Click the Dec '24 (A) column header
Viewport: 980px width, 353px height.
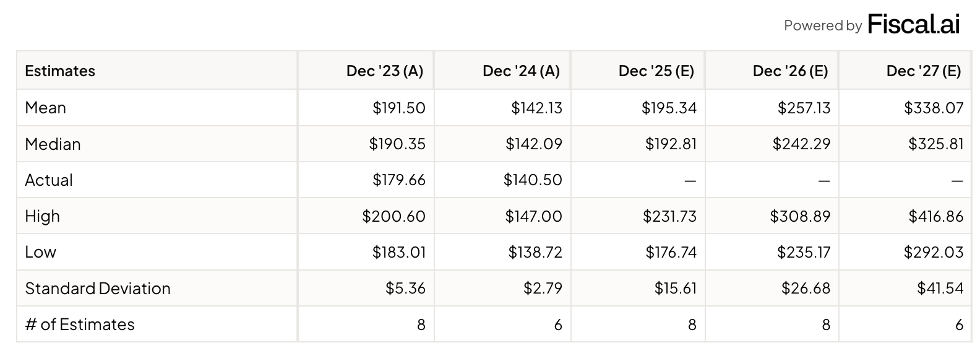tap(521, 71)
